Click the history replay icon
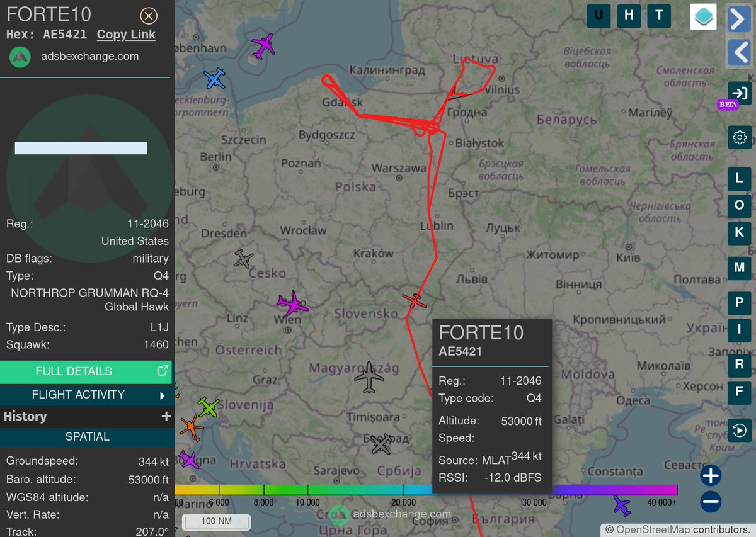The image size is (756, 537). click(740, 431)
